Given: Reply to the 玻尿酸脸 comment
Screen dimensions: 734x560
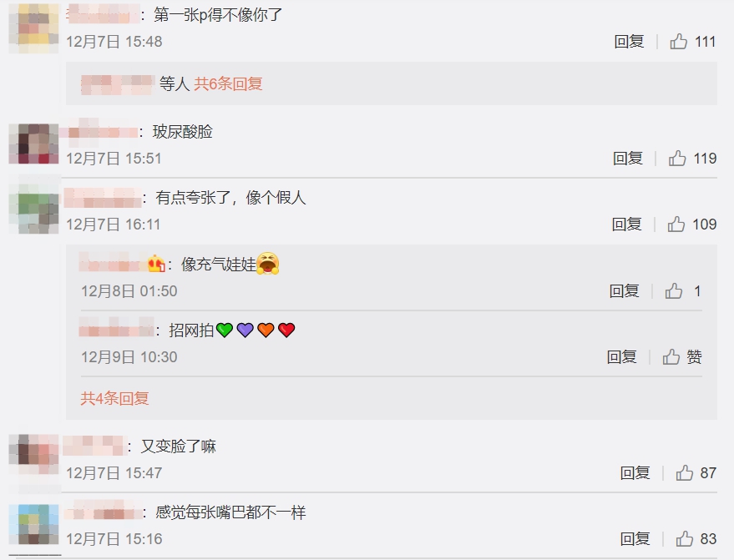Looking at the screenshot, I should (x=628, y=158).
